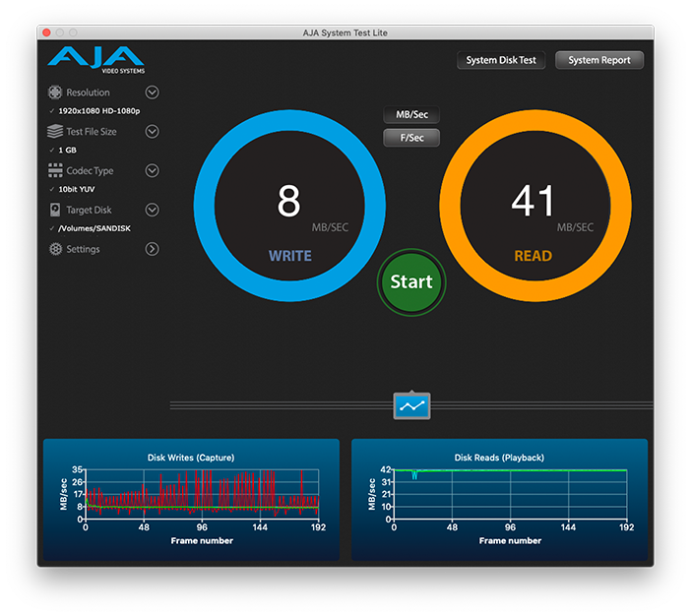Click the AJA System Test Lite title
Viewport: 691px width, 616px height.
(x=345, y=32)
